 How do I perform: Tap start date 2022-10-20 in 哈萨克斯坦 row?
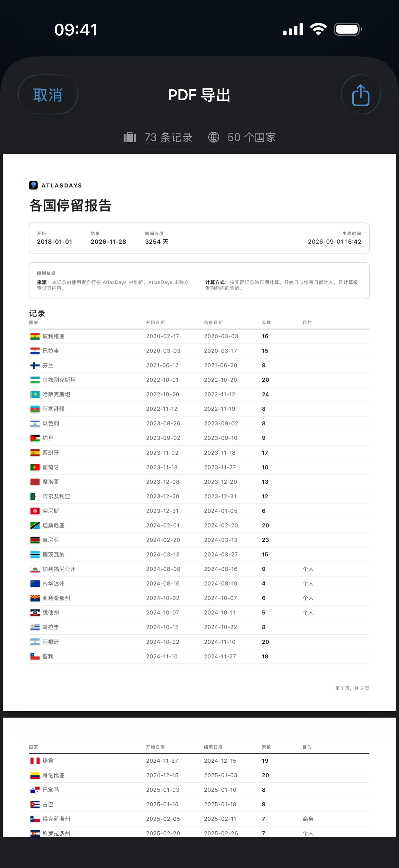(x=163, y=394)
